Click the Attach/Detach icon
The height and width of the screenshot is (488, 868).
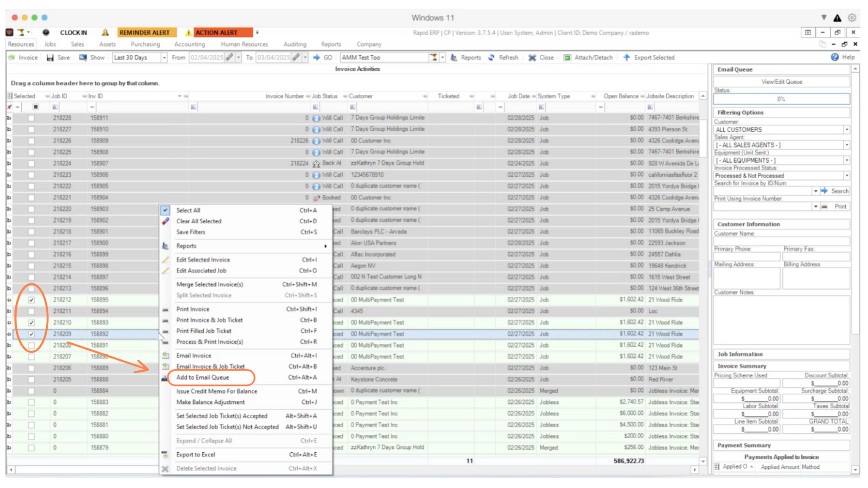[567, 57]
